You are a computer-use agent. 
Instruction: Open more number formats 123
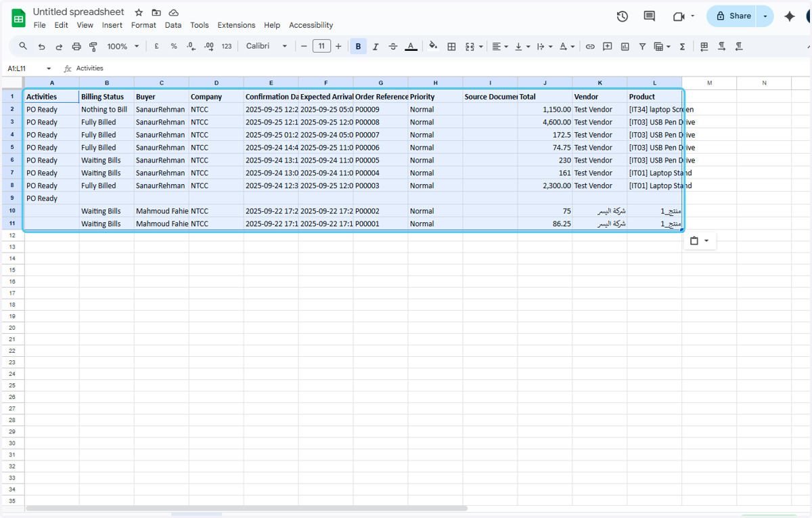pos(227,47)
